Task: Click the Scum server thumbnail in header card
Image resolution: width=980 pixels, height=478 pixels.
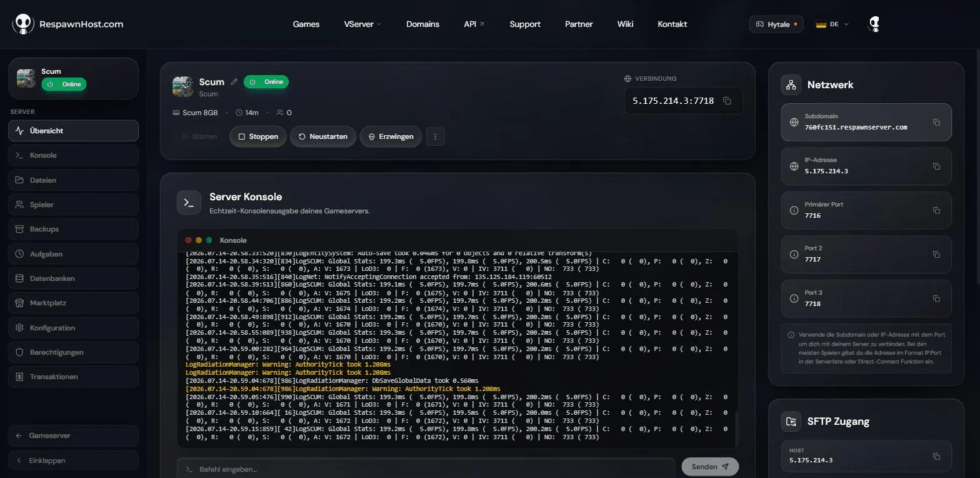Action: 182,86
